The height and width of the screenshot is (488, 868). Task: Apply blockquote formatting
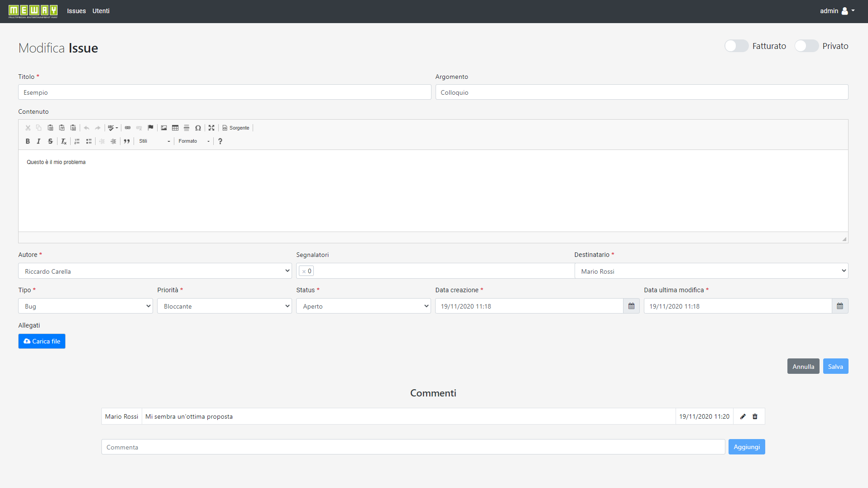127,141
